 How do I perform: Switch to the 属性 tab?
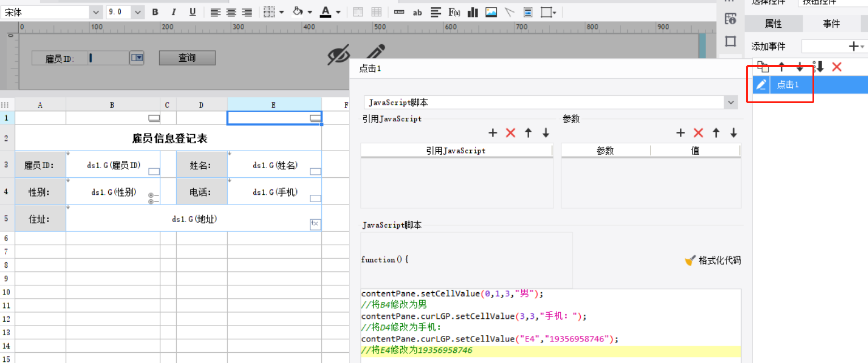pos(773,24)
